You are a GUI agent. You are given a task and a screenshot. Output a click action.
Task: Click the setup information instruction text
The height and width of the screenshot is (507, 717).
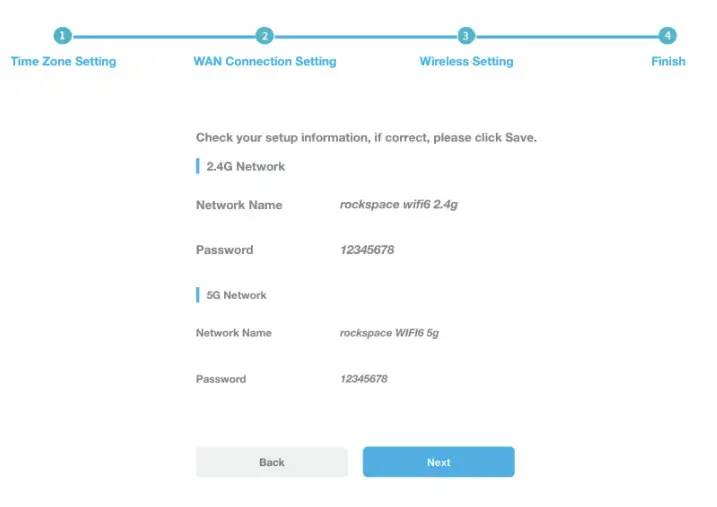coord(366,137)
